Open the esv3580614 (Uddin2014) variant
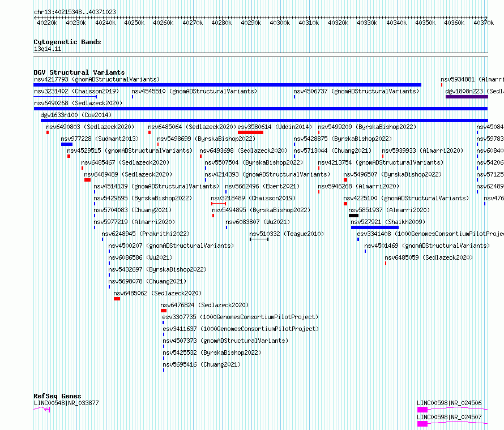 [275, 127]
